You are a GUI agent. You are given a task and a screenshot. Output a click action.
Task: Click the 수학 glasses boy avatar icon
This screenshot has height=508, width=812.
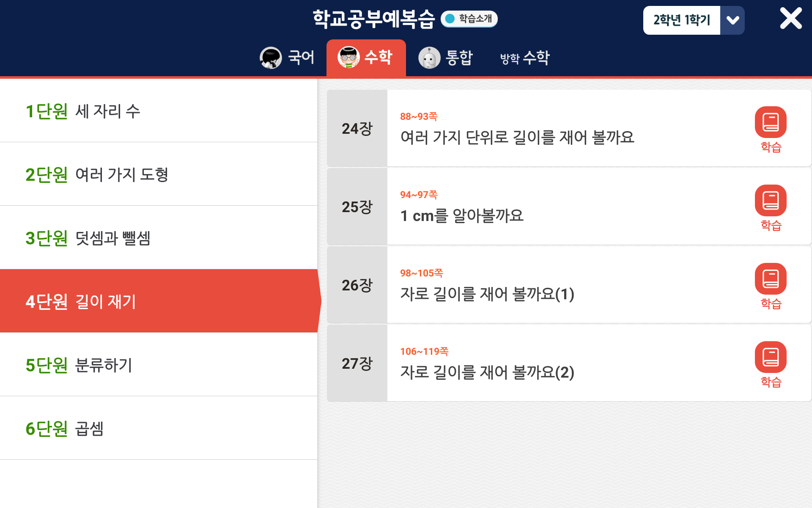348,58
